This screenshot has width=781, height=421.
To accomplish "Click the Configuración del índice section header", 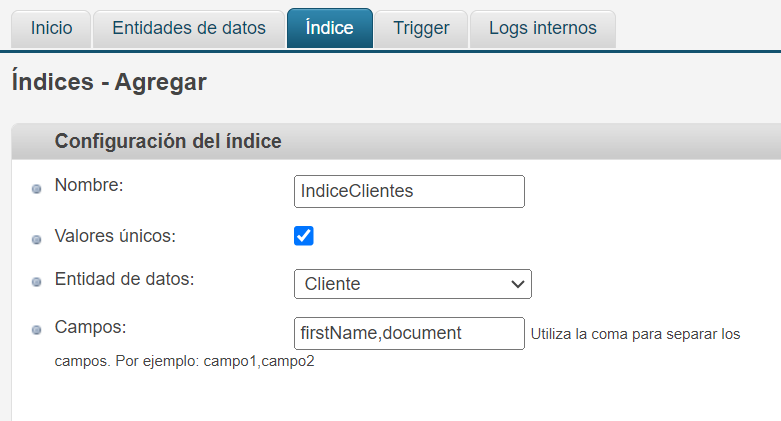I will (x=167, y=142).
